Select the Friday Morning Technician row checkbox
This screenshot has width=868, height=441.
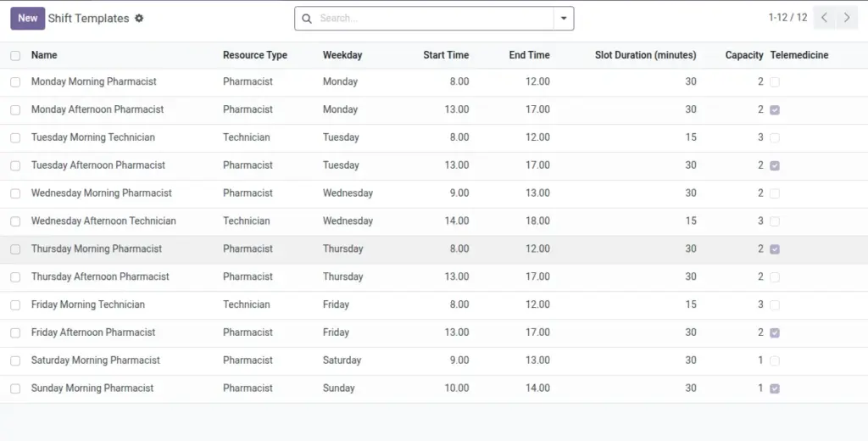15,304
